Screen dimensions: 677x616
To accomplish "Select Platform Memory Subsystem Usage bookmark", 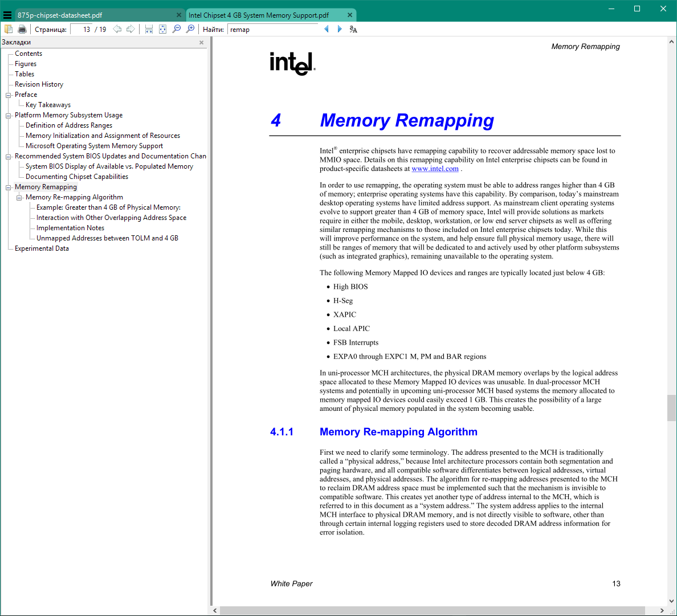I will point(68,115).
